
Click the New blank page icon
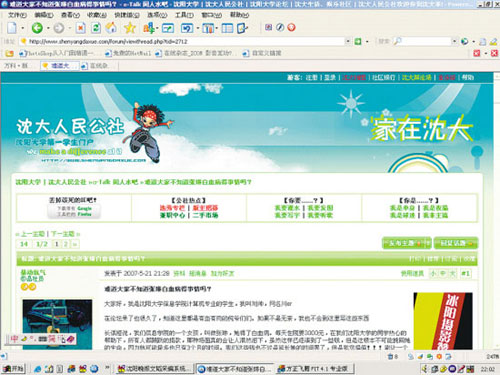pyautogui.click(x=12, y=28)
